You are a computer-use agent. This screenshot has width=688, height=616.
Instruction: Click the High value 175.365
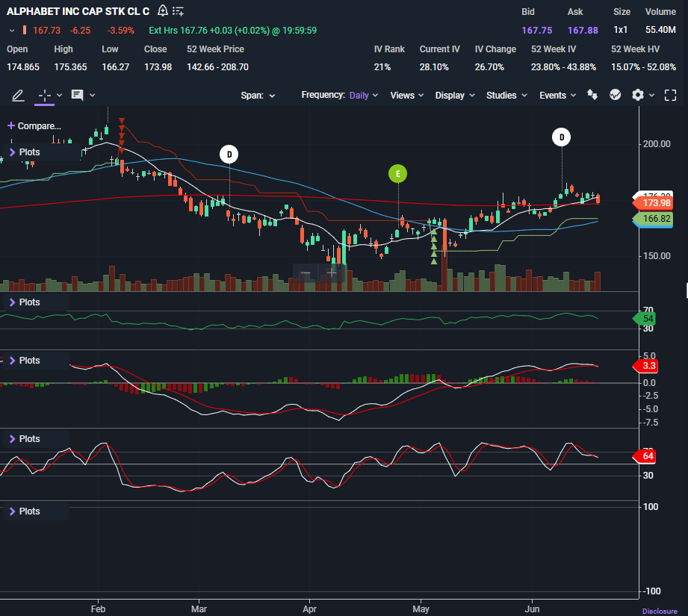click(71, 67)
